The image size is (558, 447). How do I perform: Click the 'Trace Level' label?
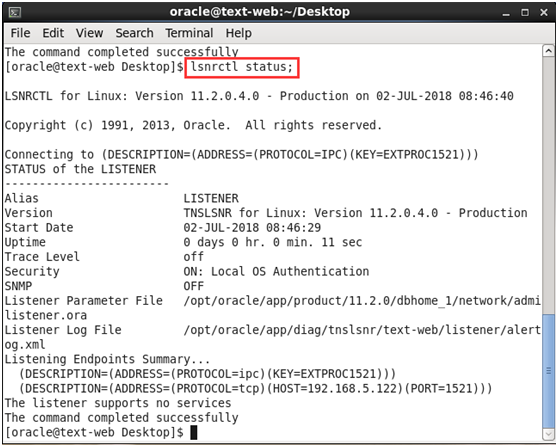tap(42, 257)
